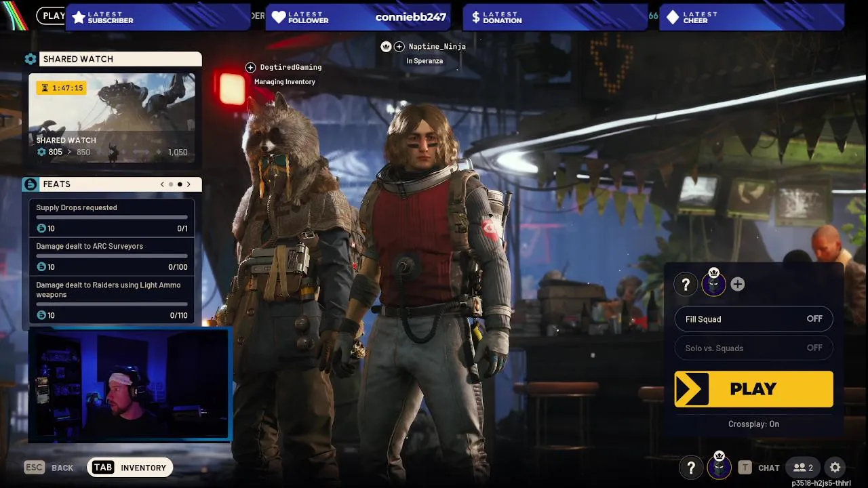The width and height of the screenshot is (868, 488).
Task: Click the add icon beside Naptime_Ninja
Action: pos(399,46)
